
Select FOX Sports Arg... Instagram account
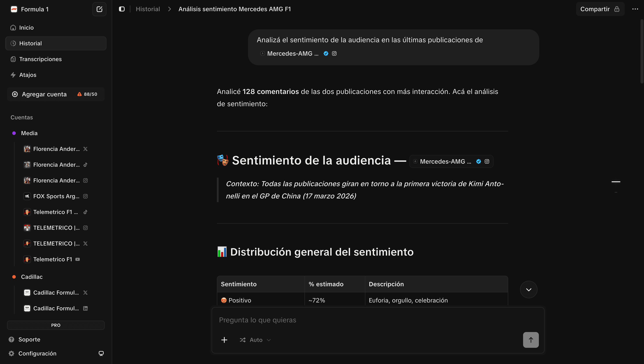(55, 196)
